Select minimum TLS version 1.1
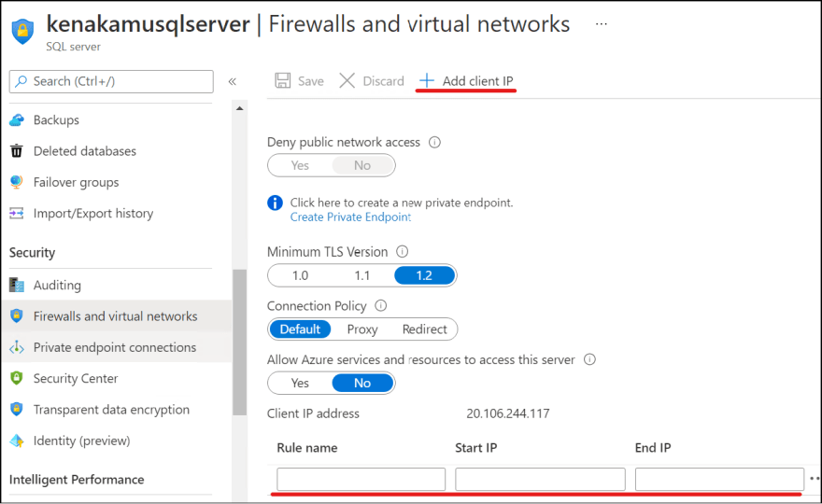The image size is (822, 504). (x=362, y=275)
